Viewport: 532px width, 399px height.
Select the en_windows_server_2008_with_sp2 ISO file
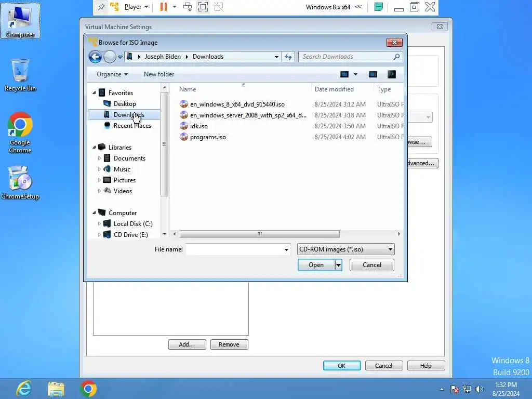point(248,115)
